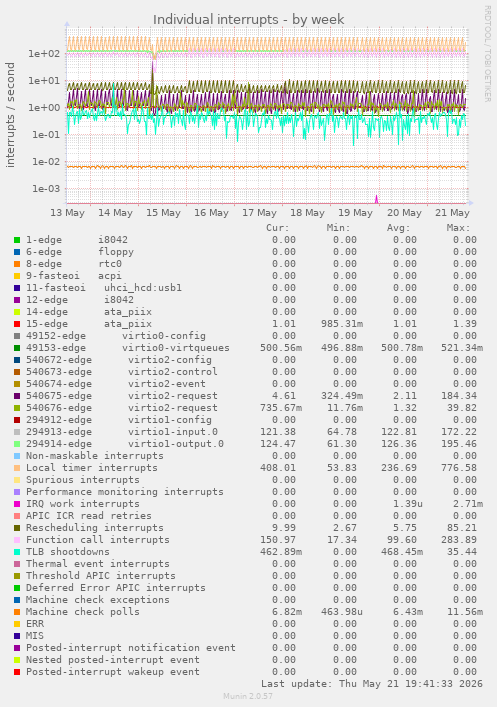
Task: Click the 19 May date on the x-axis
Action: click(355, 212)
